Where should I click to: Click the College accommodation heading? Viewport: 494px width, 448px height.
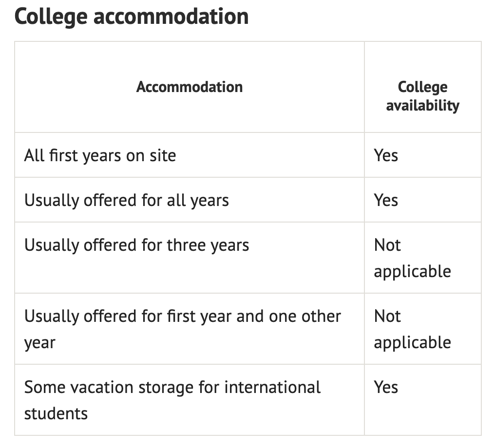pos(132,18)
